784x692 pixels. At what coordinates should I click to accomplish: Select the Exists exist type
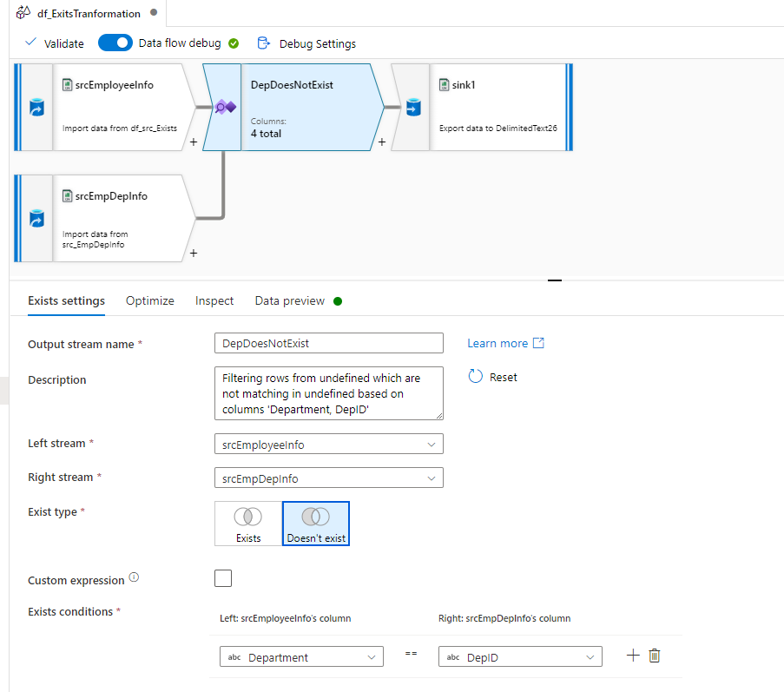pyautogui.click(x=248, y=524)
